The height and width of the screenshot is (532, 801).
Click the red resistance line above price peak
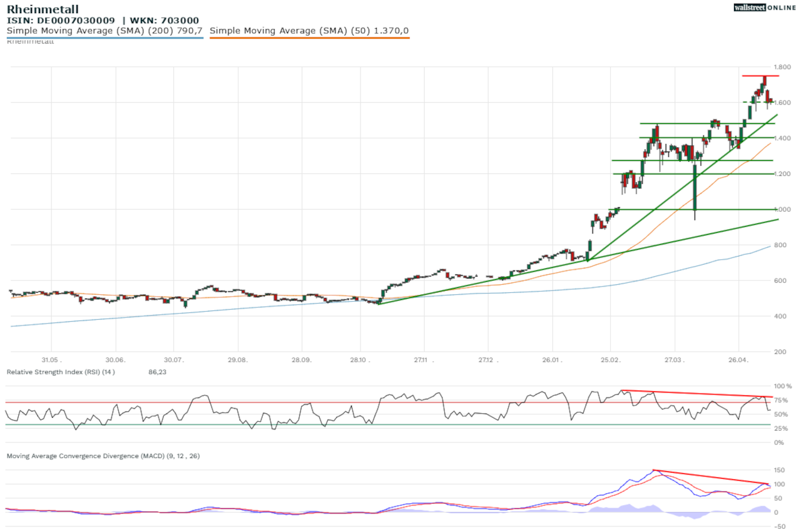point(760,76)
